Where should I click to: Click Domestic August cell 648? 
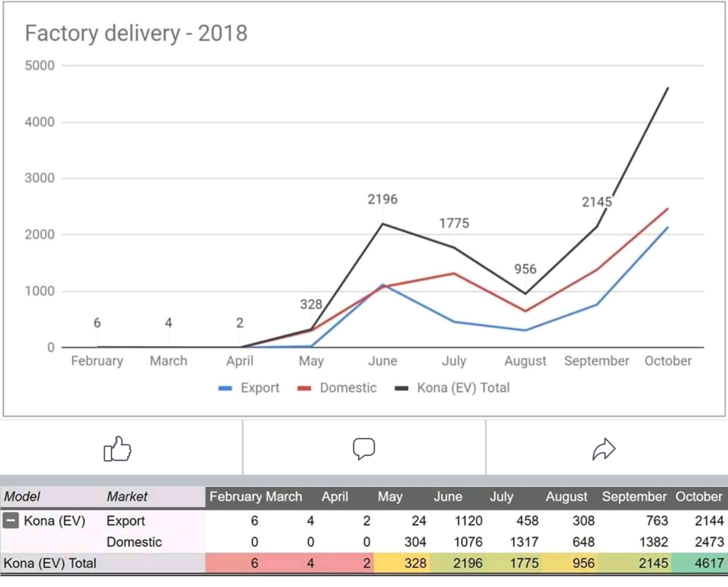583,542
